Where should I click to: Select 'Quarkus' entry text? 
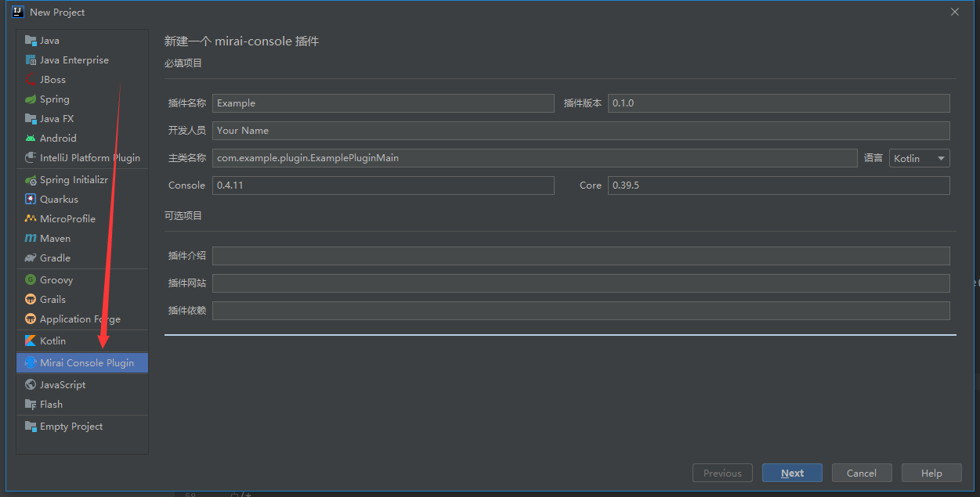click(59, 200)
